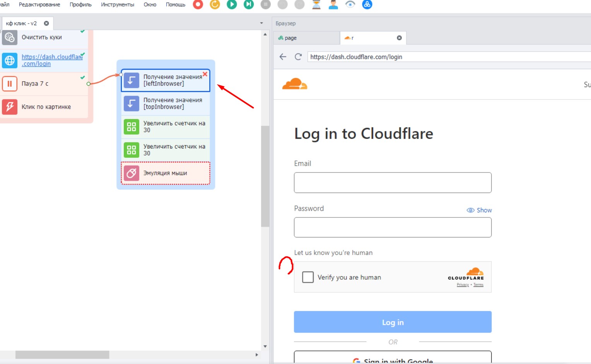
Task: Click the yellow restart arrow icon
Action: [215, 4]
